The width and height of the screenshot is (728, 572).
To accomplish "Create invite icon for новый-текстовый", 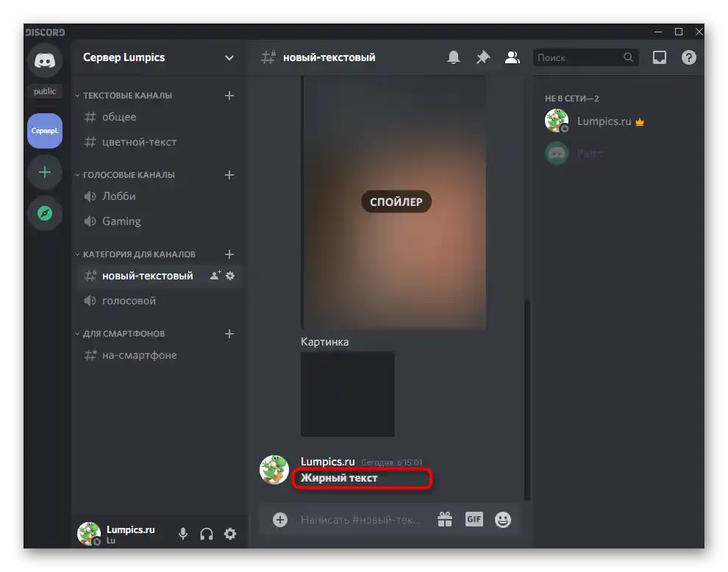I will point(215,275).
